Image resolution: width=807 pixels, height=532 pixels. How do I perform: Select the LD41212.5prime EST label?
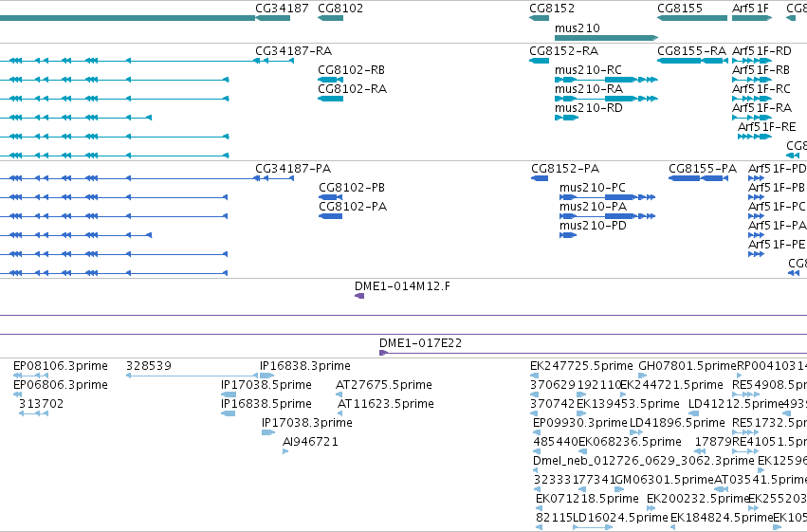pyautogui.click(x=736, y=404)
